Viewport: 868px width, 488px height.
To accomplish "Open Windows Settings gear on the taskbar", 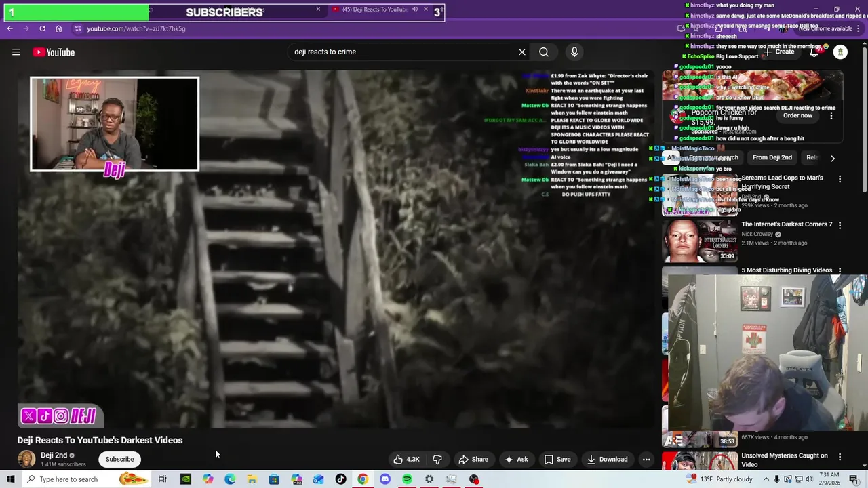I will pos(429,479).
